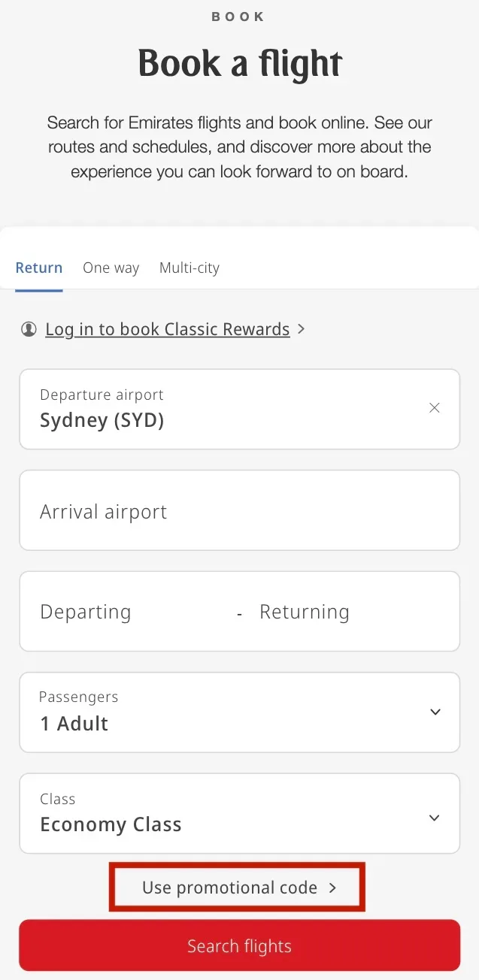Clear the Sydney departure airport field
The height and width of the screenshot is (980, 479).
coord(435,408)
